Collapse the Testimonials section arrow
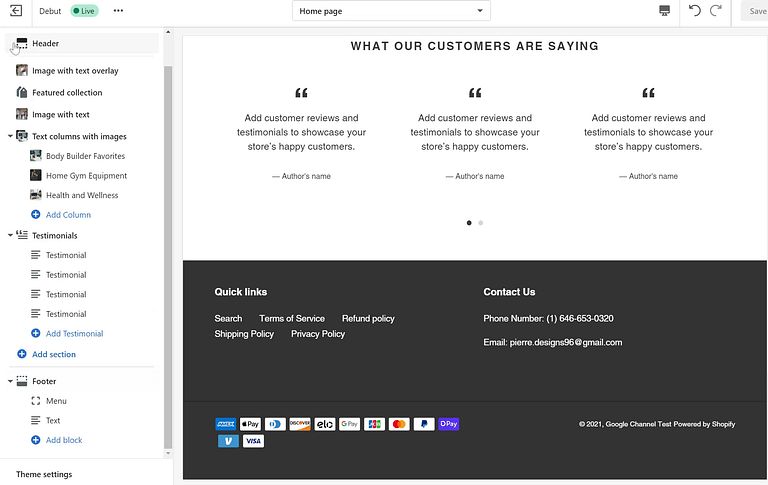The height and width of the screenshot is (485, 768). 10,235
